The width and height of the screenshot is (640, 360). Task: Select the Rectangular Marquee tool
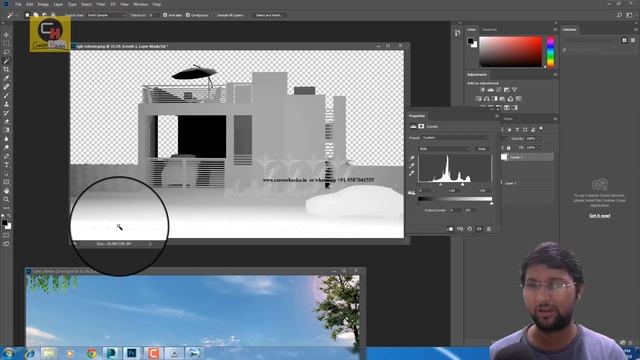pyautogui.click(x=6, y=43)
